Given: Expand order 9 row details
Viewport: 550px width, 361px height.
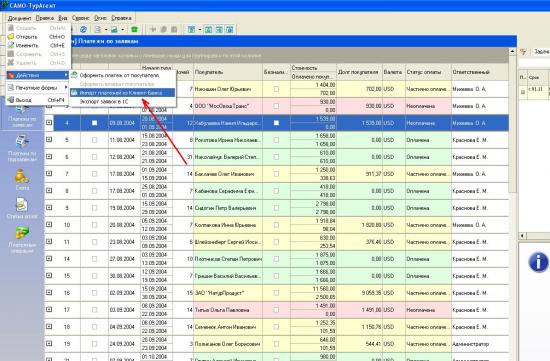Looking at the screenshot, I should coord(49,207).
